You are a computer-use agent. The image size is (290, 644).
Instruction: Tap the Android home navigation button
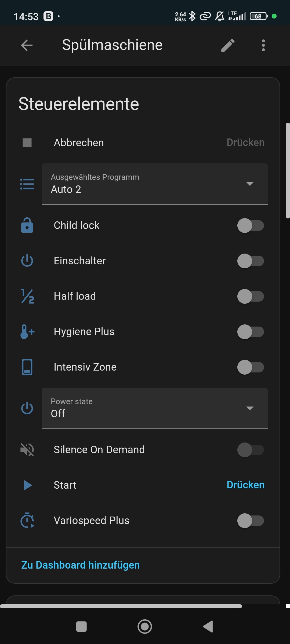(145, 627)
